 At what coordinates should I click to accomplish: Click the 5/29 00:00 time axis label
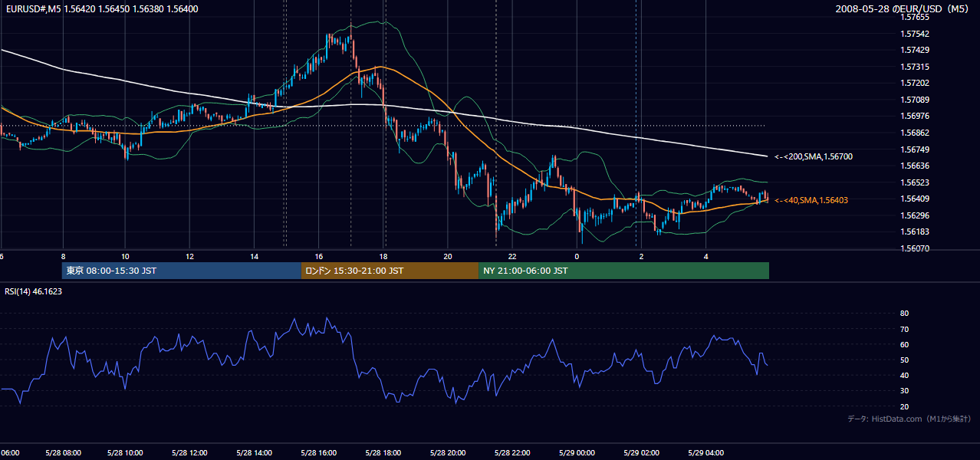pyautogui.click(x=577, y=453)
